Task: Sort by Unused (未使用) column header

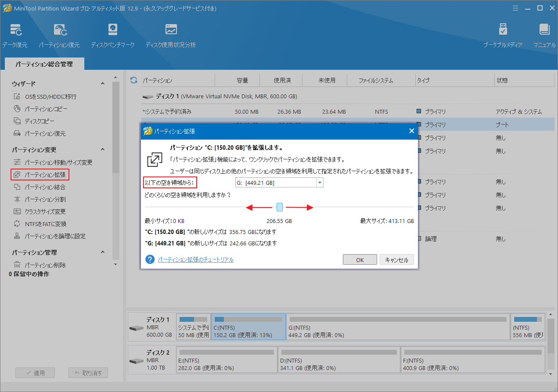Action: pyautogui.click(x=327, y=81)
